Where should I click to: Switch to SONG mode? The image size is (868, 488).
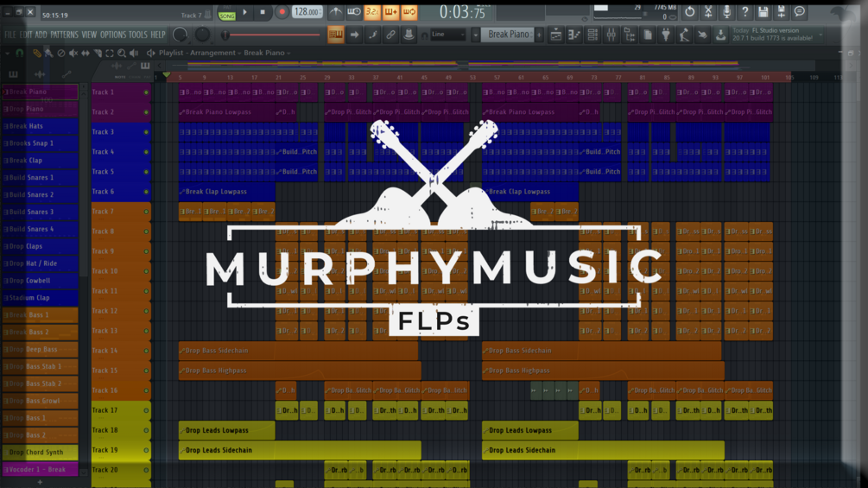pos(226,16)
